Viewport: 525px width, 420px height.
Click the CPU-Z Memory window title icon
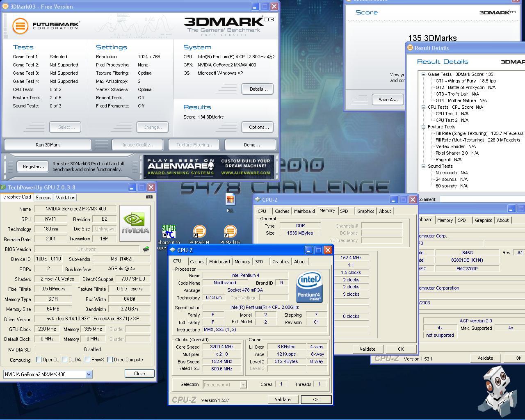(x=258, y=199)
